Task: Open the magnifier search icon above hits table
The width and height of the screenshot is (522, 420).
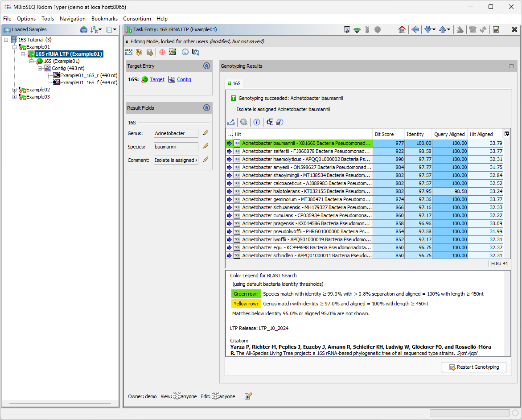Action: tap(244, 122)
